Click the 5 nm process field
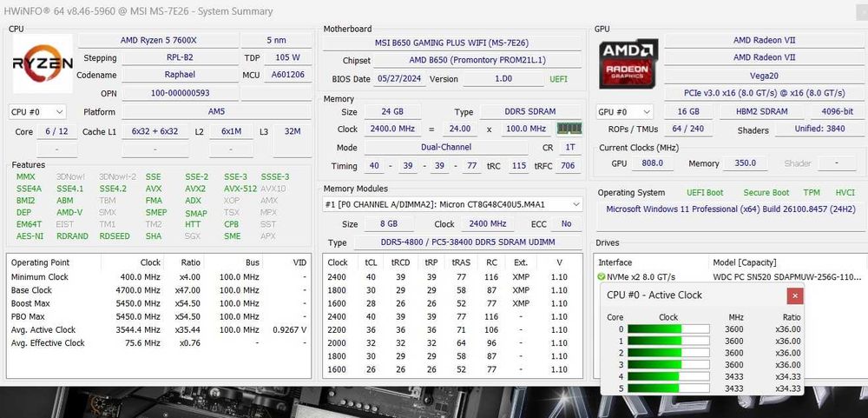The image size is (868, 418). coord(276,41)
